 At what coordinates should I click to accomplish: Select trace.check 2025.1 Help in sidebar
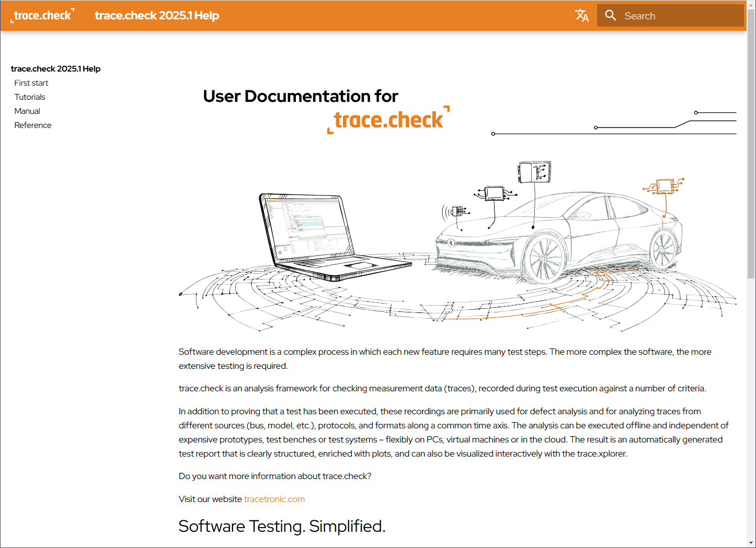click(55, 68)
